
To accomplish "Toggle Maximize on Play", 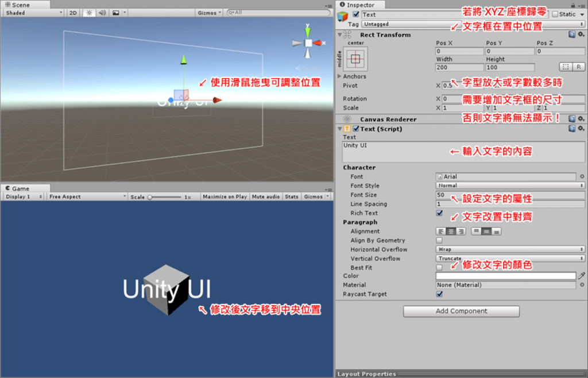I will coord(225,196).
